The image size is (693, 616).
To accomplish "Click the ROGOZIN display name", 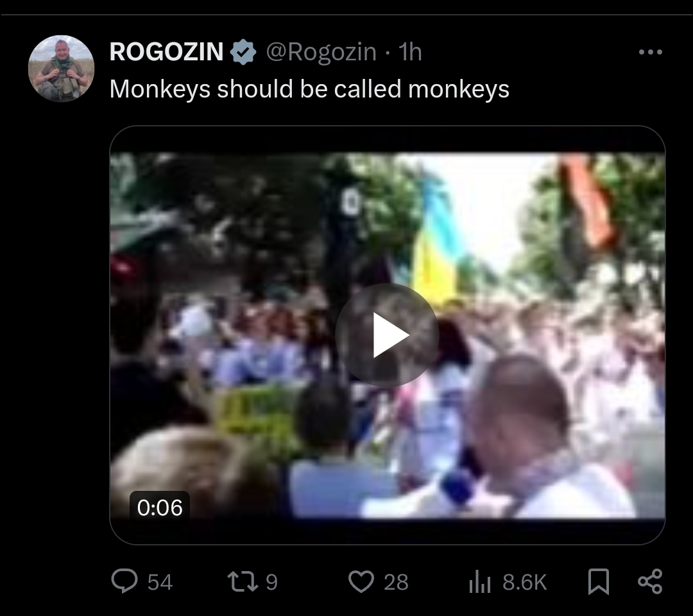I will [x=166, y=52].
